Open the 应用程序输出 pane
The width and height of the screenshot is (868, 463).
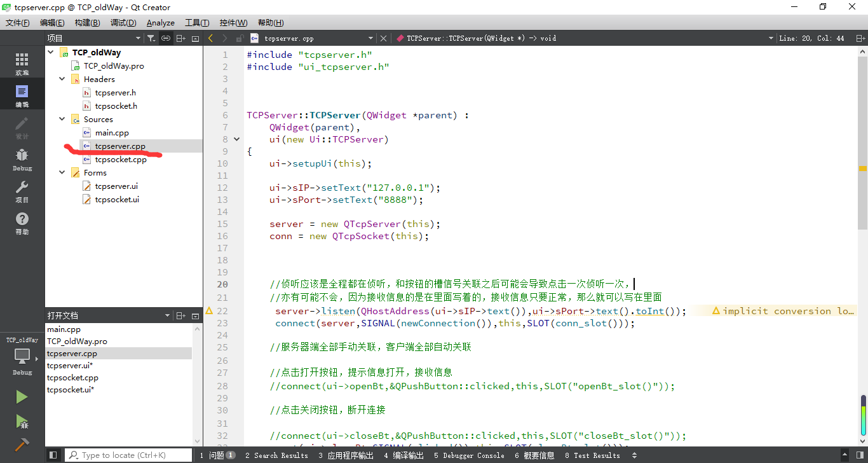346,455
